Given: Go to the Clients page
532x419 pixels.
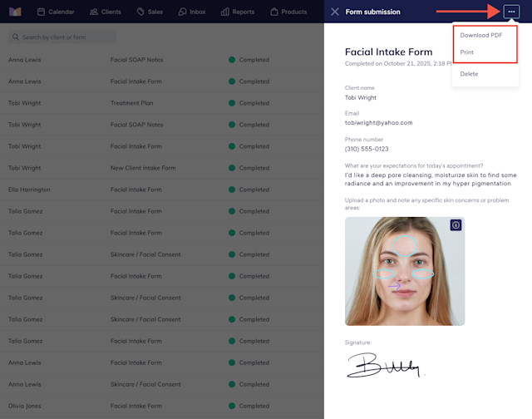Looking at the screenshot, I should tap(106, 12).
